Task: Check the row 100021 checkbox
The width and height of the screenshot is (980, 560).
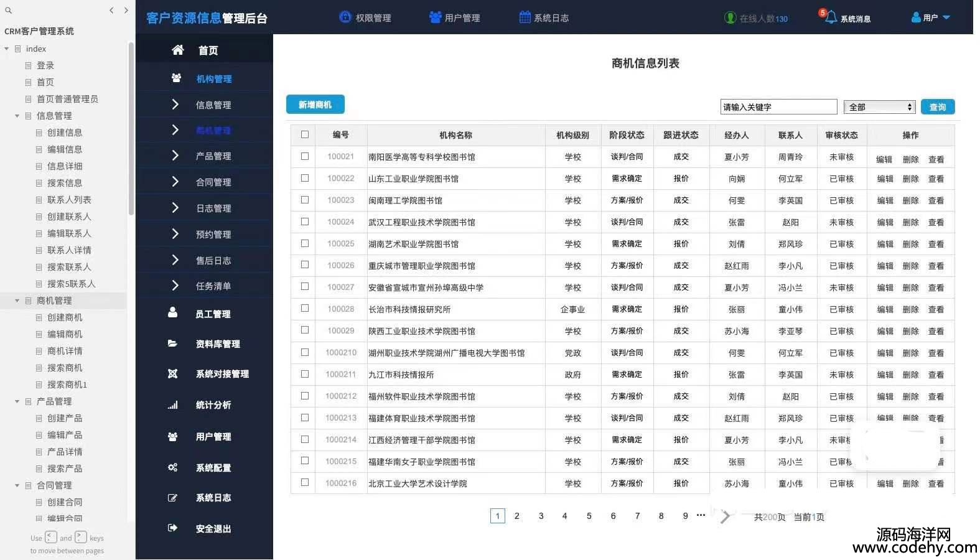Action: click(x=305, y=156)
